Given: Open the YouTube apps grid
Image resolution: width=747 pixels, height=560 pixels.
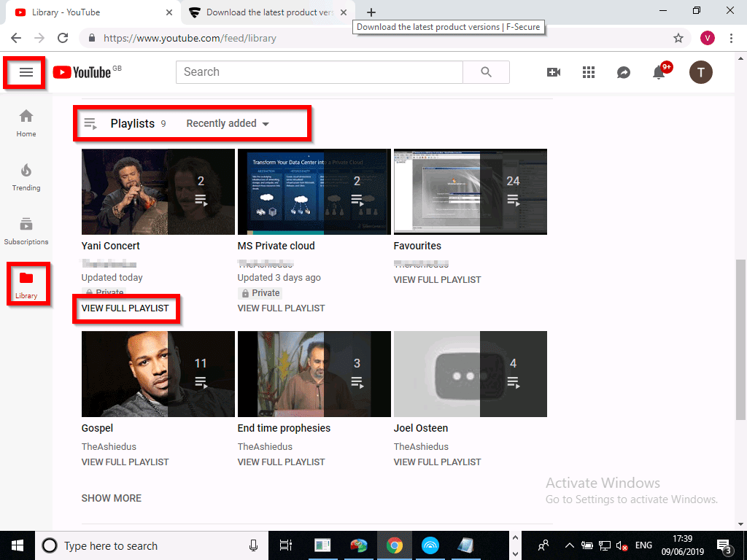Looking at the screenshot, I should coord(589,72).
